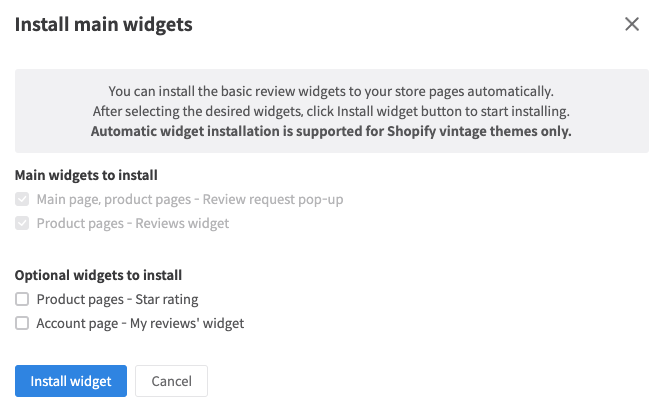Close the Install main widgets dialog
The image size is (664, 406).
coord(631,24)
